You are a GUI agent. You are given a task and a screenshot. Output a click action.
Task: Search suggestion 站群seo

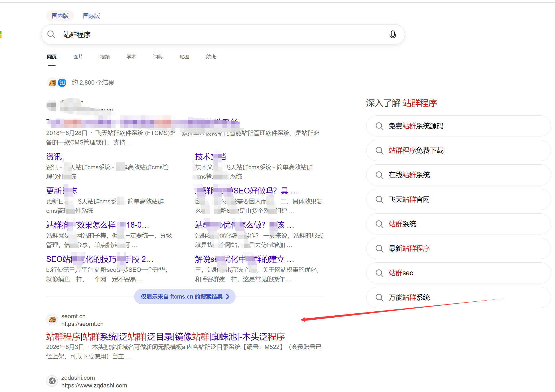click(458, 273)
